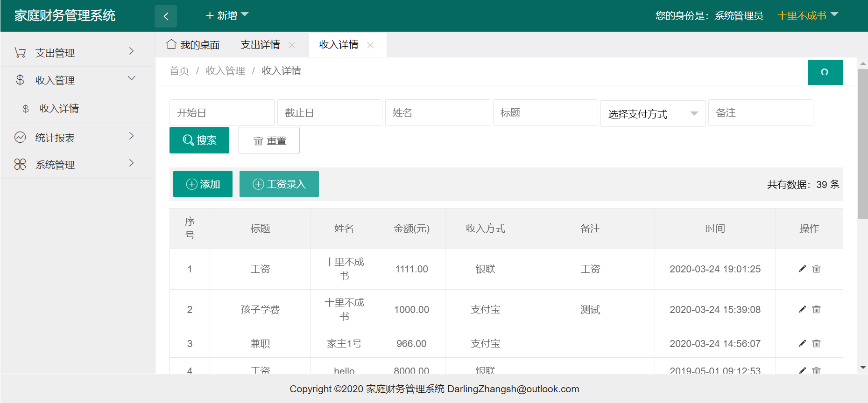
Task: Click the 开始日 date field
Action: [221, 113]
